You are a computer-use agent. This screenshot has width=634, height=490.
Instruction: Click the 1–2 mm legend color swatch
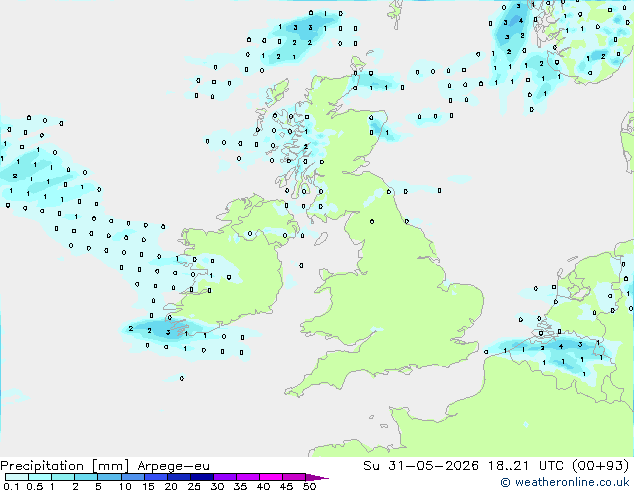(63, 477)
